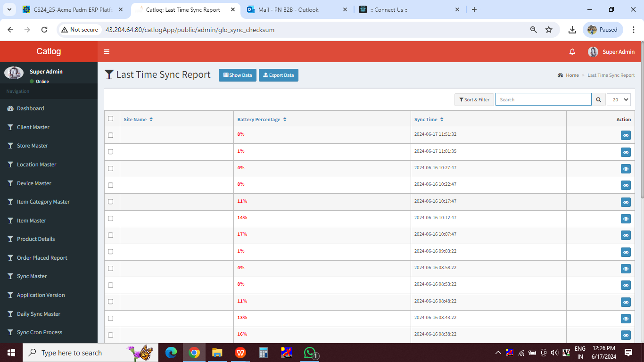This screenshot has height=362, width=644.
Task: Check the row with 1% at 09:03:22
Action: click(111, 252)
